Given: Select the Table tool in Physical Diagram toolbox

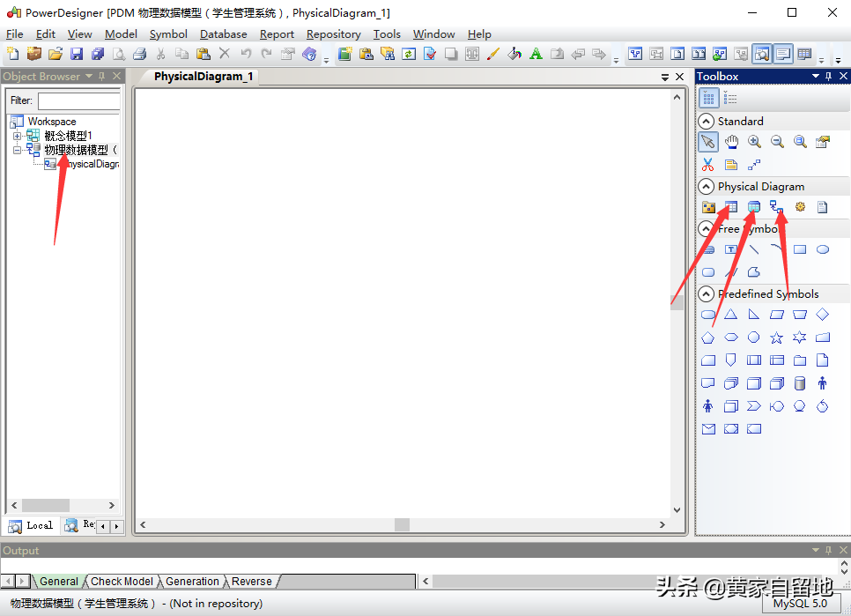Looking at the screenshot, I should click(731, 208).
